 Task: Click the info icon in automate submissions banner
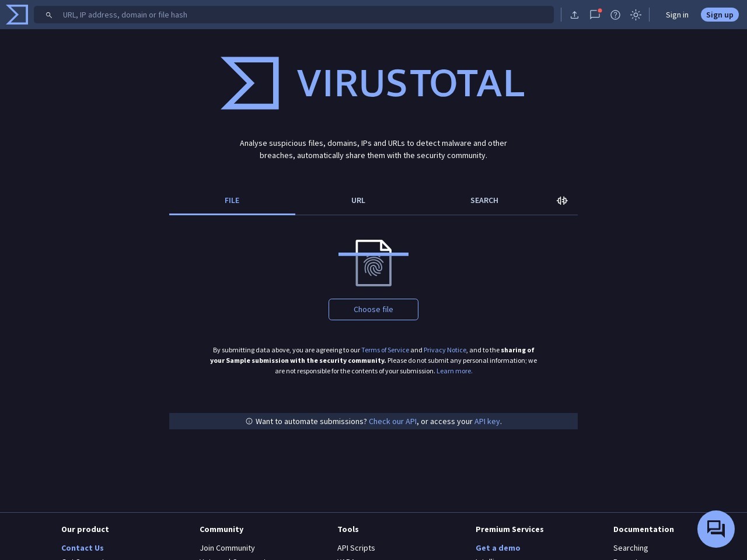pos(249,421)
